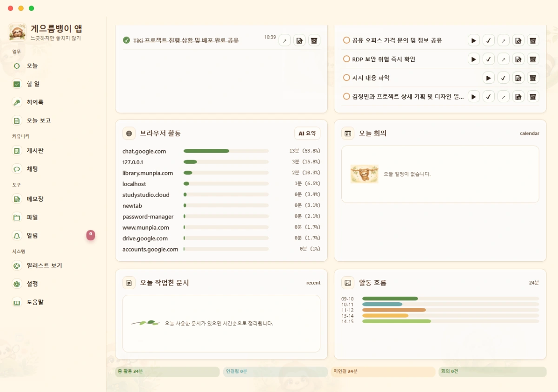
Task: Click the 총 활동 24분 status pill
Action: (x=167, y=372)
